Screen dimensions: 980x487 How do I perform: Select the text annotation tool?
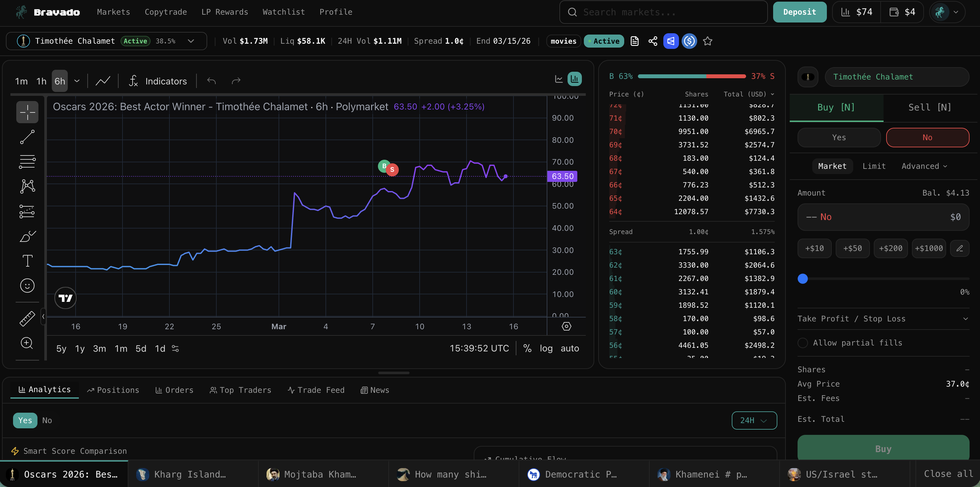coord(27,261)
